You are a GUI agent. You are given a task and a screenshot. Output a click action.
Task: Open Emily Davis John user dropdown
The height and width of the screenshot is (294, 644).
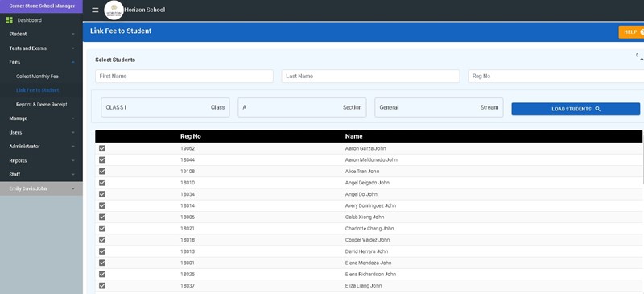click(x=41, y=188)
